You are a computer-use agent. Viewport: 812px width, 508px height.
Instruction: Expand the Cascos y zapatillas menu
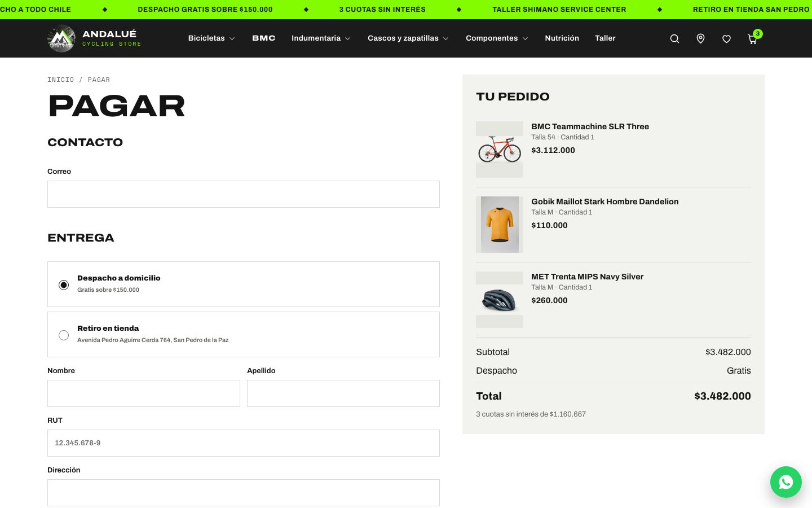click(408, 38)
